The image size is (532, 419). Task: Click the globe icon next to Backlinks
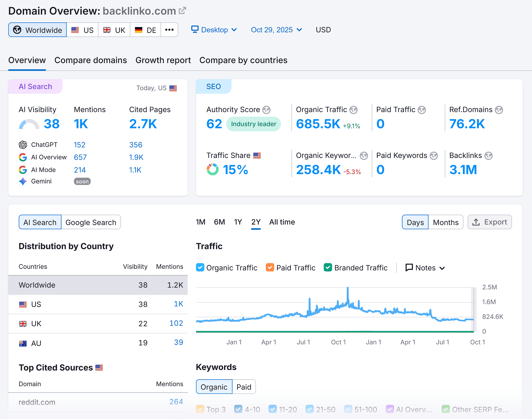point(488,155)
